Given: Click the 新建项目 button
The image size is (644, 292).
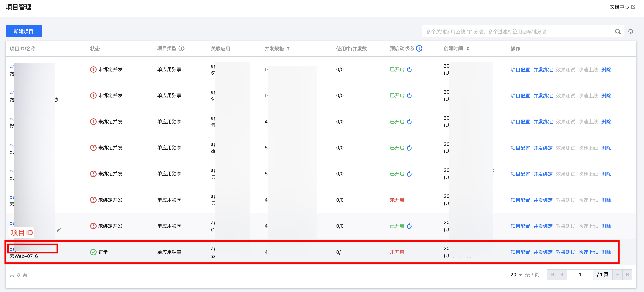Looking at the screenshot, I should click(x=24, y=31).
